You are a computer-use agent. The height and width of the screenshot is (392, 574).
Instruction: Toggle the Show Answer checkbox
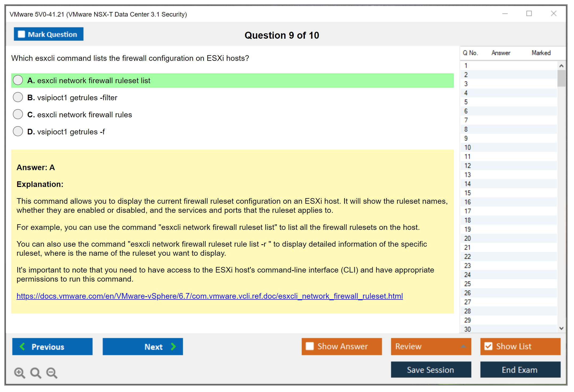point(310,346)
